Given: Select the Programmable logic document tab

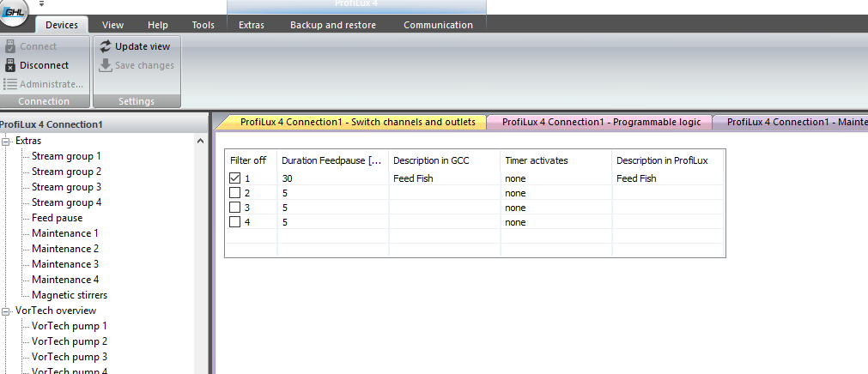Looking at the screenshot, I should click(x=601, y=123).
